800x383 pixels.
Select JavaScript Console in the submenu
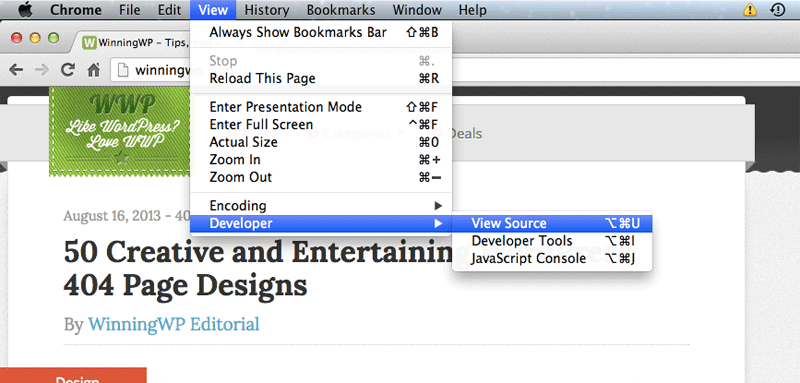(553, 259)
